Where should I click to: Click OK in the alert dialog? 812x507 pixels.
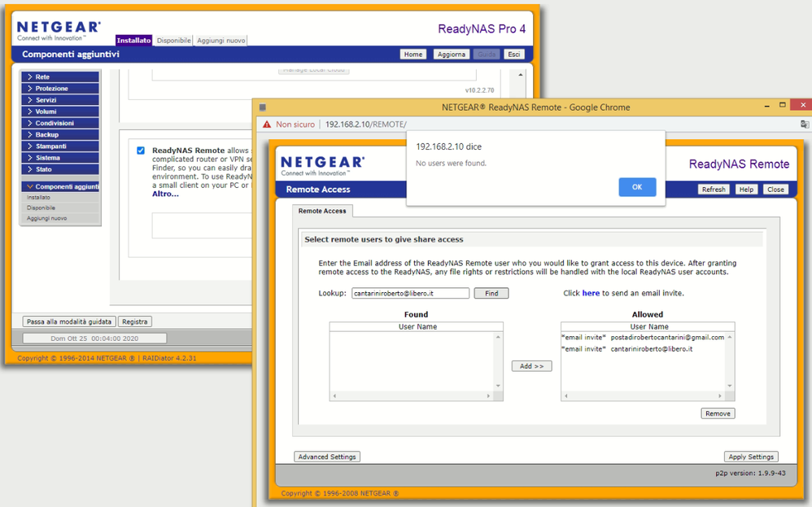point(637,187)
